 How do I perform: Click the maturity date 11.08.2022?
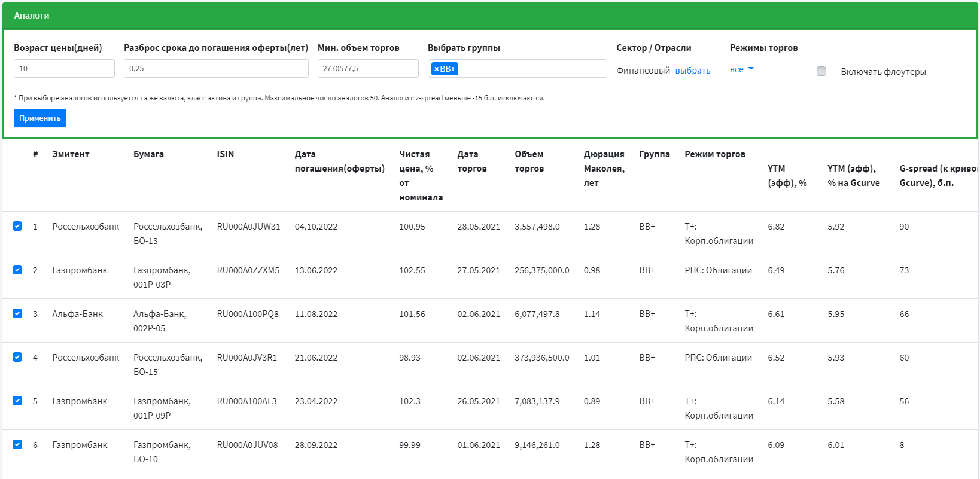click(316, 314)
